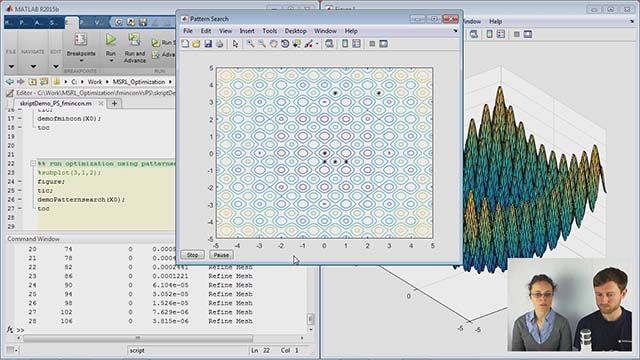The height and width of the screenshot is (360, 640).
Task: Click the browse for folder icon
Action: pyautogui.click(x=44, y=82)
